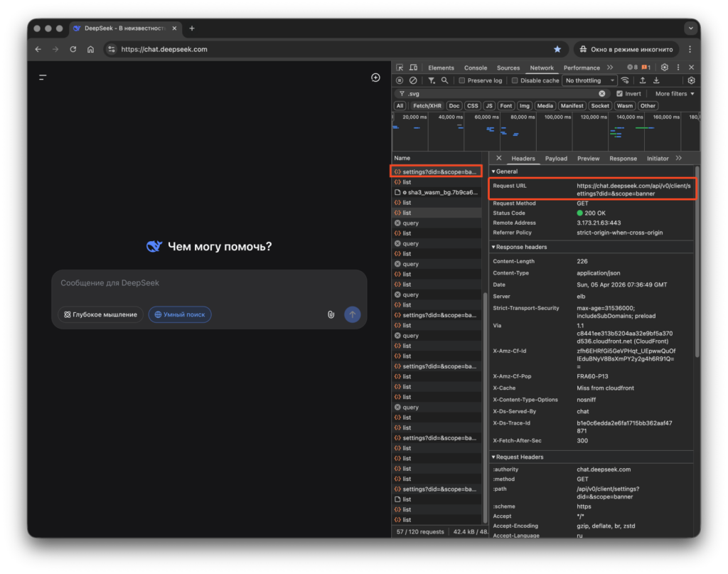This screenshot has height=574, width=728.
Task: Filter requests by CSS type
Action: pos(472,106)
